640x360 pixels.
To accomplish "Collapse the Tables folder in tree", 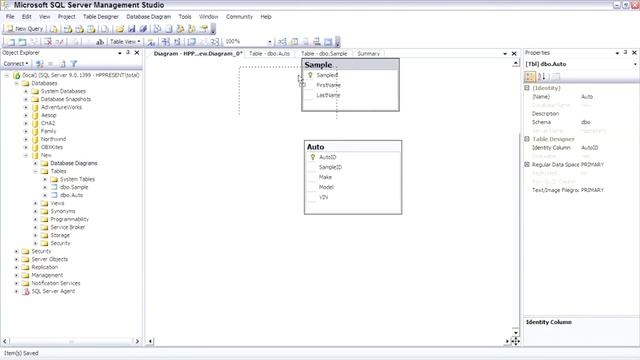I will pos(36,171).
